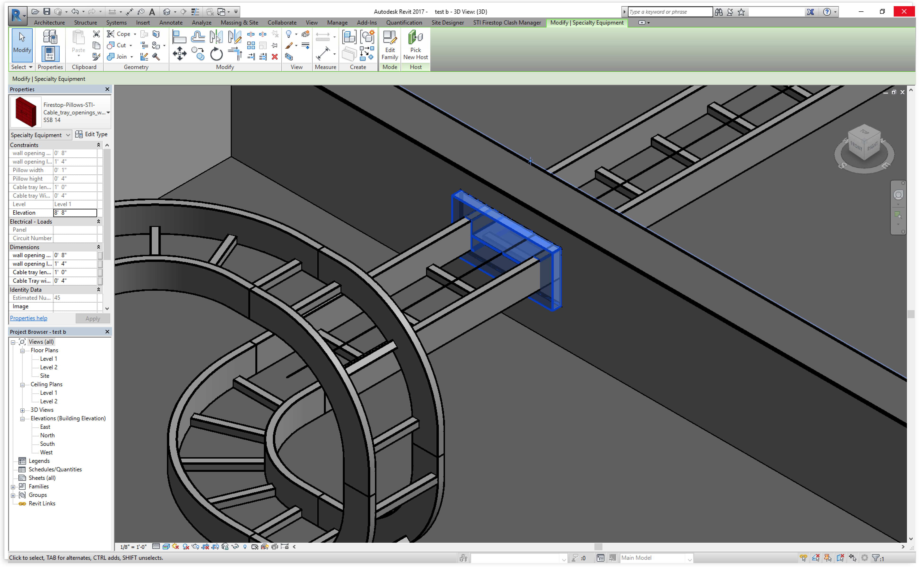The width and height of the screenshot is (924, 573).
Task: Click the Properties help link
Action: tap(28, 318)
